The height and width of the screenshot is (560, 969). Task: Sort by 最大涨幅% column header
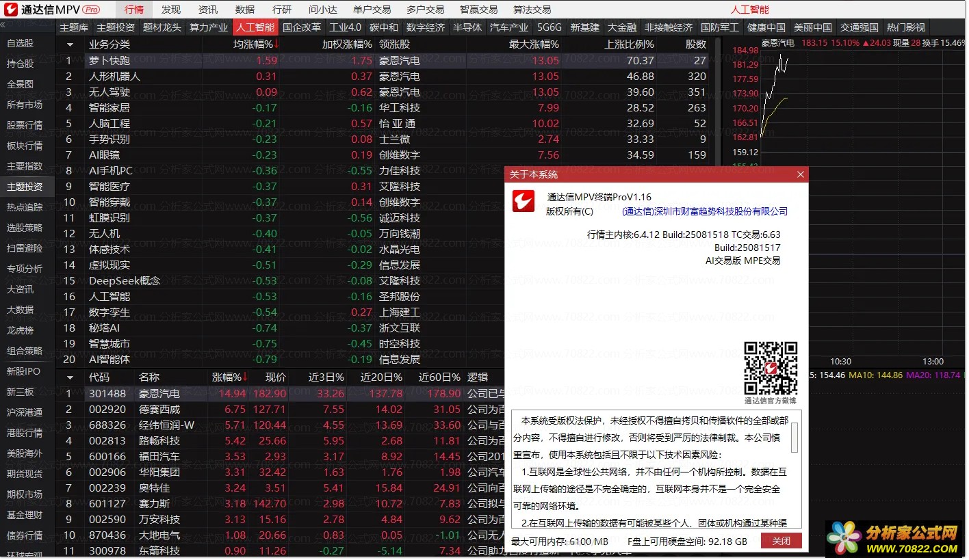(534, 44)
